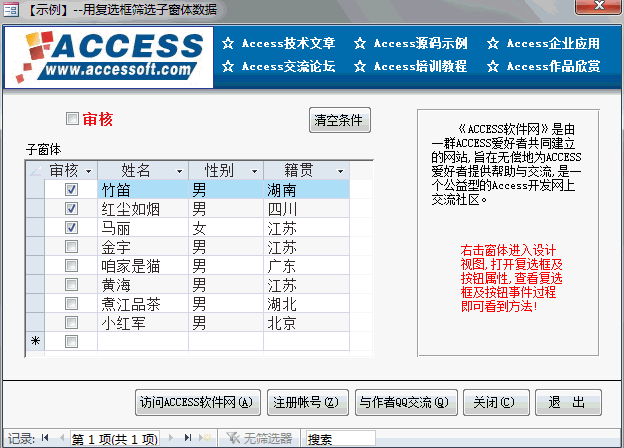Select the 黄海 name cell

tap(143, 284)
